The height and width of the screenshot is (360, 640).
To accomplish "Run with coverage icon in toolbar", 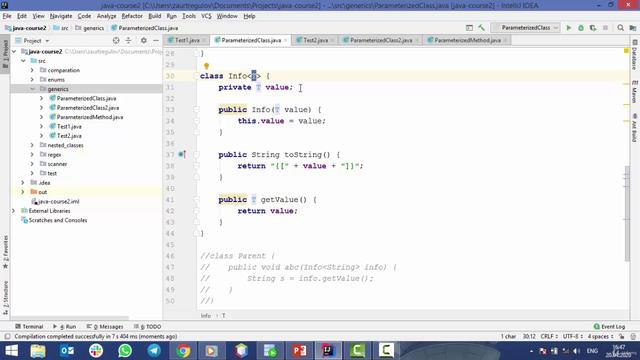I will [593, 28].
